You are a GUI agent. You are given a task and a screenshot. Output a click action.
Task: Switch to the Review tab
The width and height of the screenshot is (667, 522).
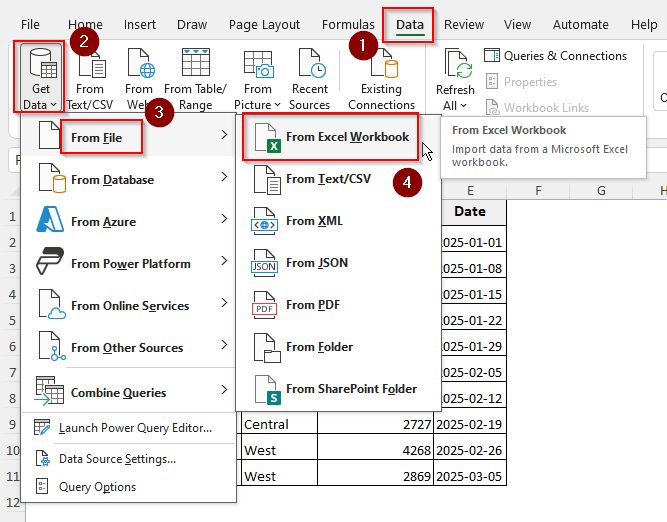point(464,25)
